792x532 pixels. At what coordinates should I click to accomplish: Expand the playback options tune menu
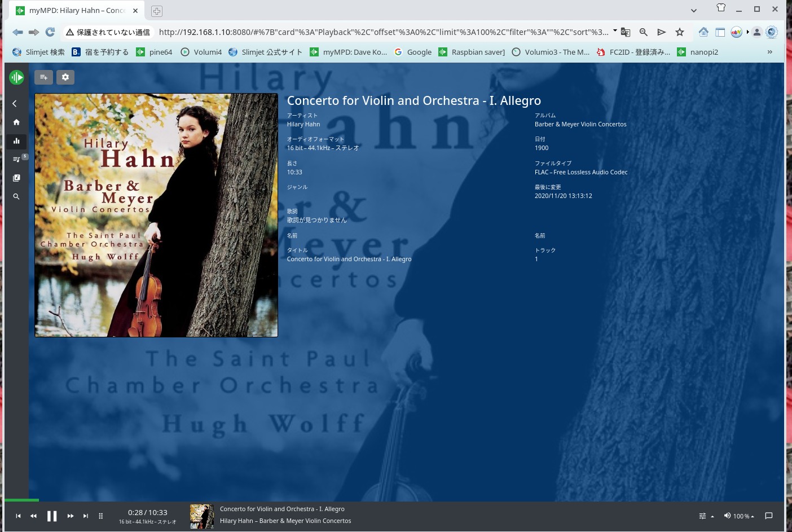(x=706, y=516)
